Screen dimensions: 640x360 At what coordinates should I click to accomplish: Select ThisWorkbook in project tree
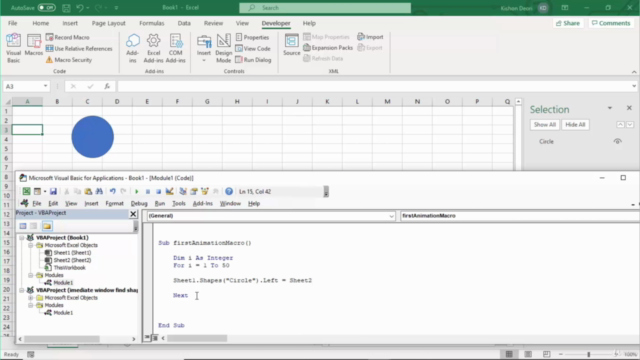65,268
